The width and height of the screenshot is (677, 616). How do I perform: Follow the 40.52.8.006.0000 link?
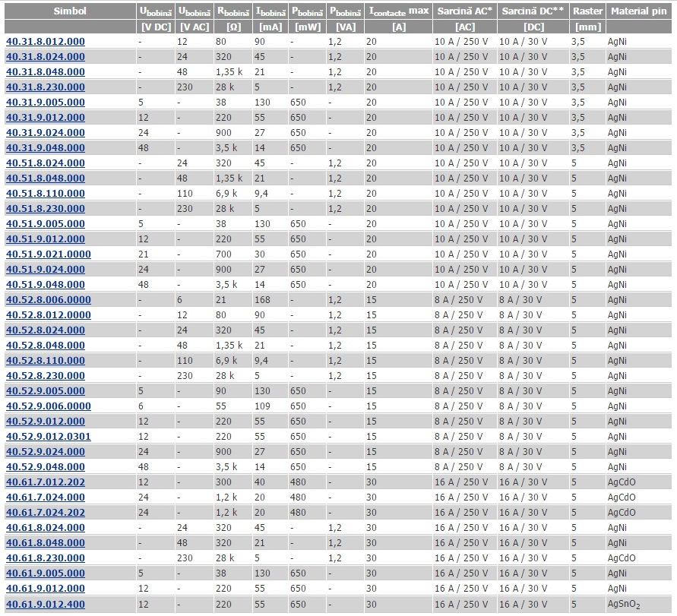pos(49,300)
